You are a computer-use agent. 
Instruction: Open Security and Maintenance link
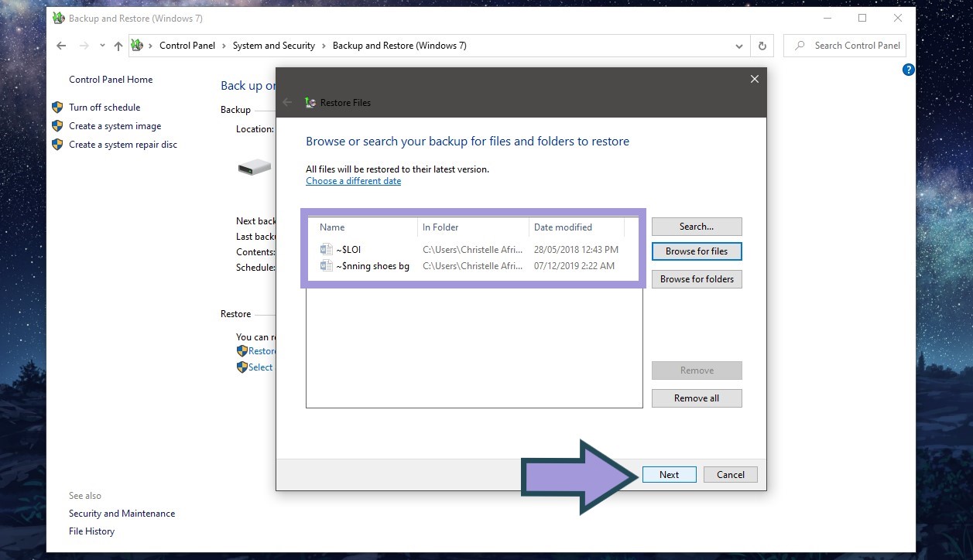click(x=122, y=514)
